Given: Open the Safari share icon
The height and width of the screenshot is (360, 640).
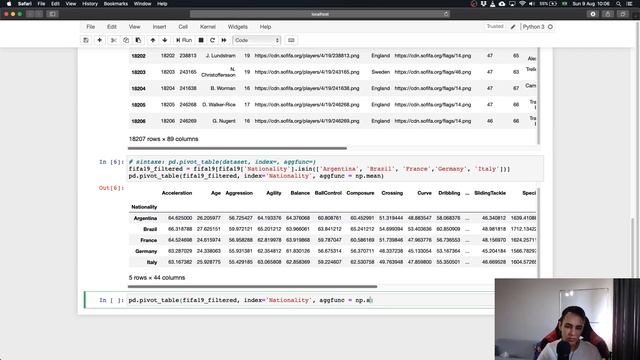Looking at the screenshot, I should pos(608,14).
